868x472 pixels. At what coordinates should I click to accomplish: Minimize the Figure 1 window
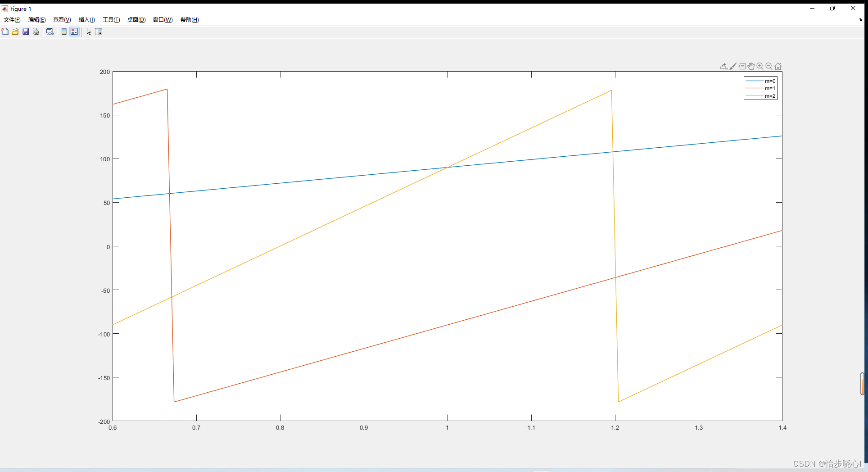point(812,8)
